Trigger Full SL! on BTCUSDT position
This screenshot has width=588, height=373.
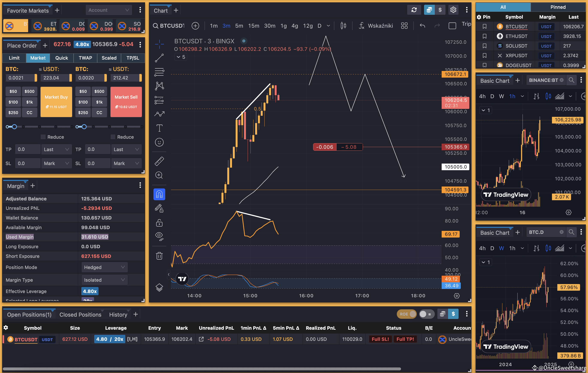click(380, 339)
